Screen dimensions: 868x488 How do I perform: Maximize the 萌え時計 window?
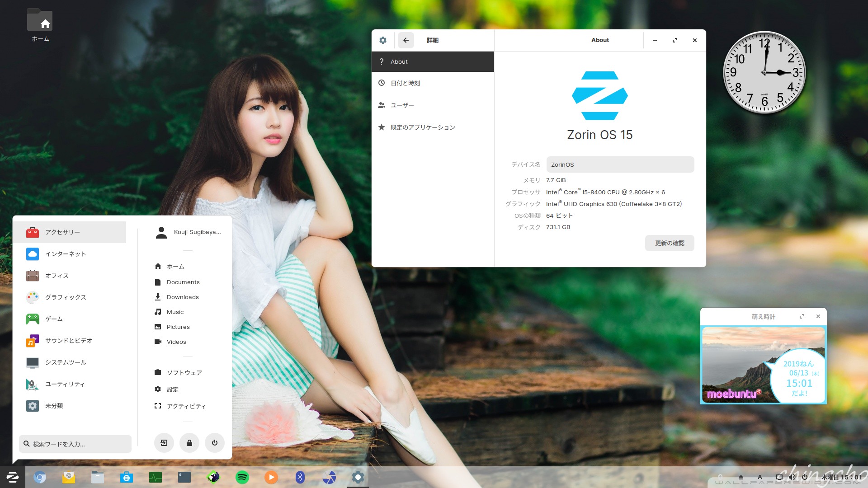[802, 316]
